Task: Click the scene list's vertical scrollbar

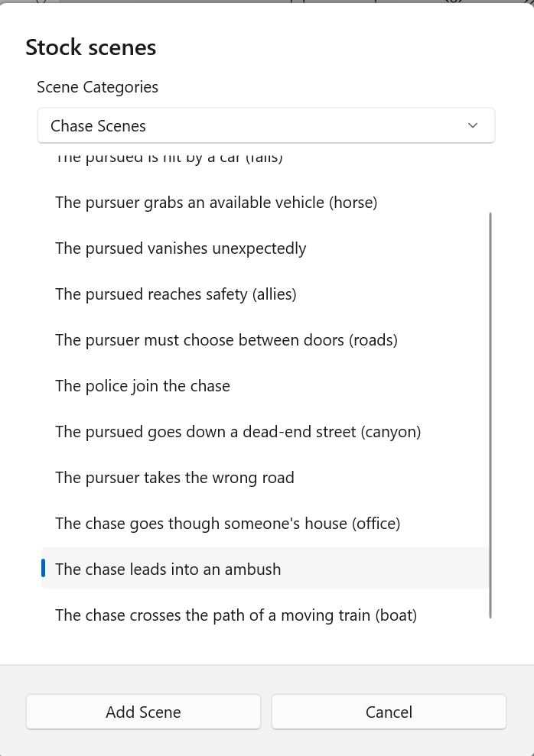Action: point(490,413)
